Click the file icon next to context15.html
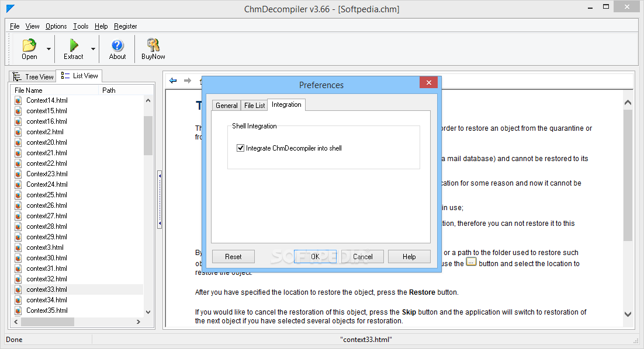The width and height of the screenshot is (644, 349). (18, 111)
